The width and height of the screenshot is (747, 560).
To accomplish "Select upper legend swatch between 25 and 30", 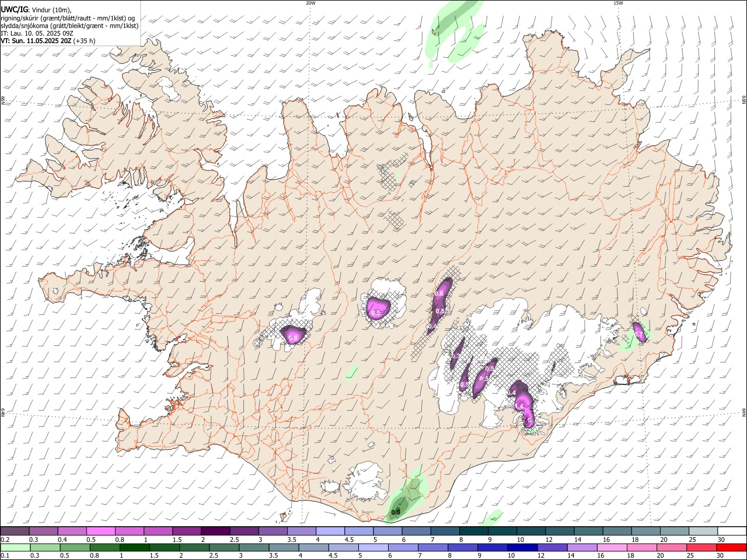I will click(x=703, y=531).
